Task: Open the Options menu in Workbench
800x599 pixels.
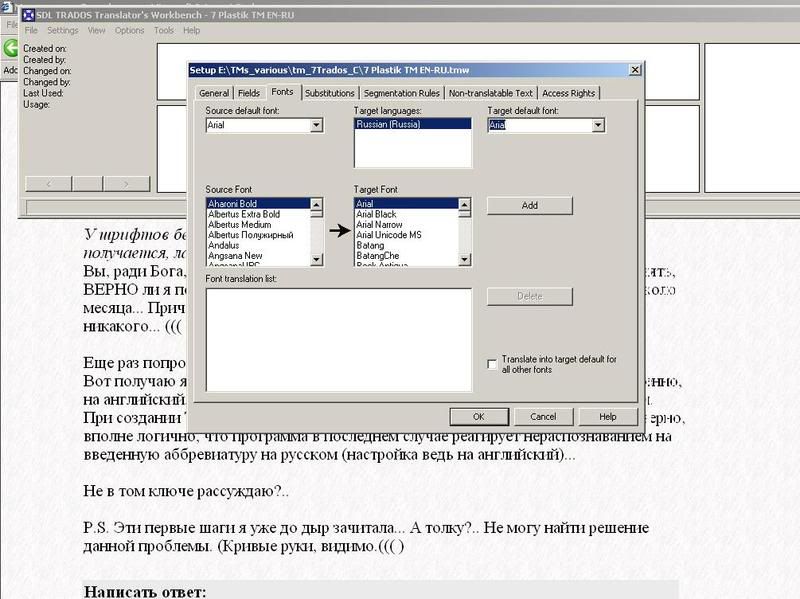Action: (x=130, y=30)
